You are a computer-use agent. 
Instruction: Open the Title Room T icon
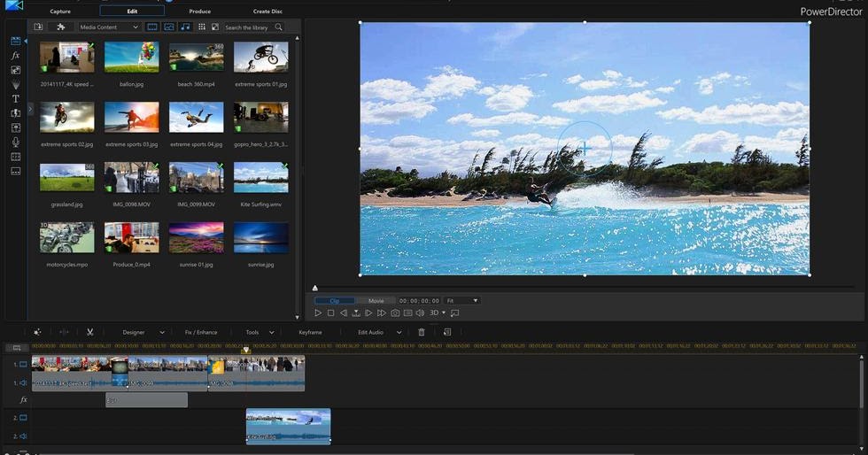(x=16, y=98)
